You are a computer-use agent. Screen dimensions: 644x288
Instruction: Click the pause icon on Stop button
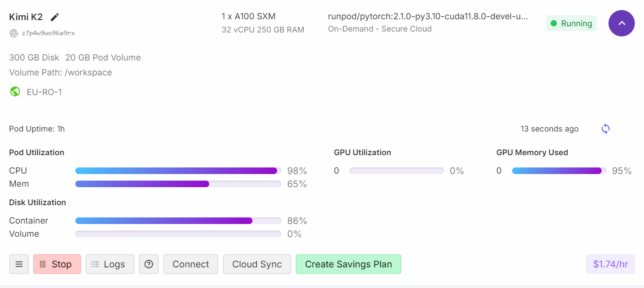click(42, 264)
